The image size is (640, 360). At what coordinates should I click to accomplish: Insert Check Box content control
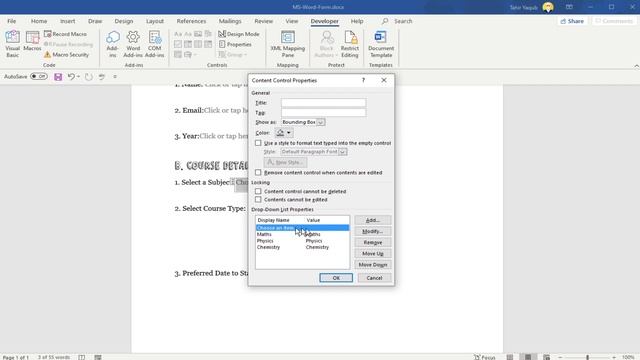point(178,44)
